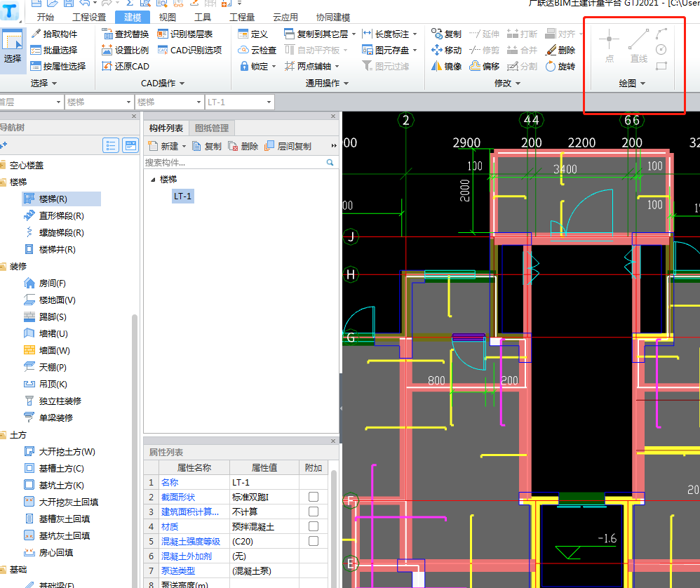Image resolution: width=700 pixels, height=588 pixels.
Task: Open CAD识别选项 settings
Action: pos(190,50)
